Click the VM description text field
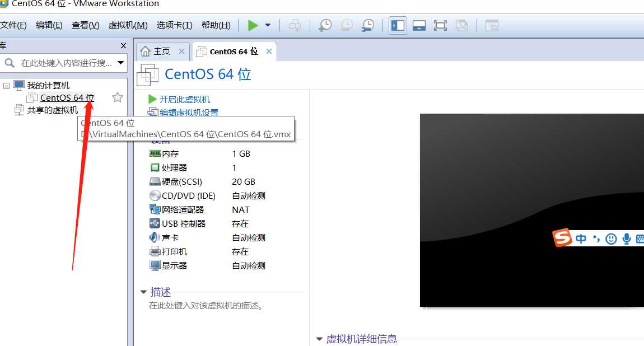Viewport: 644px width, 346px height. (206, 305)
